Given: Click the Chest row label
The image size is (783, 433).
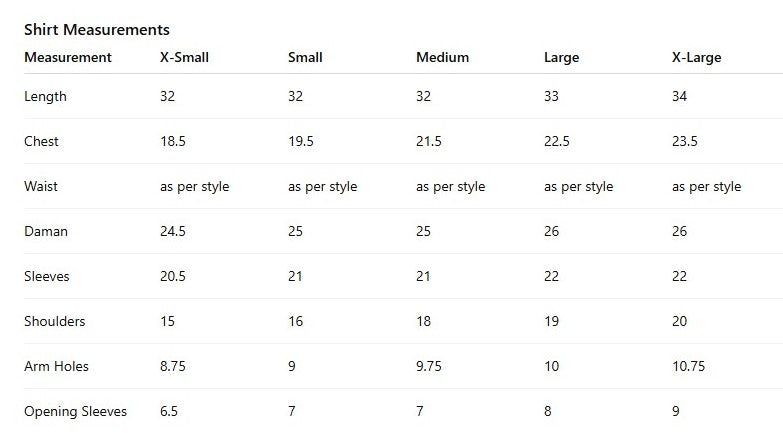Looking at the screenshot, I should tap(41, 142).
